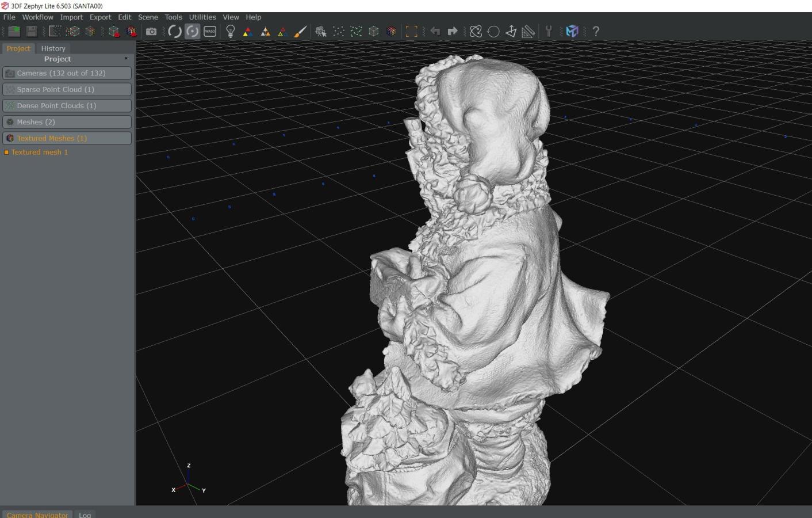Click the light bulb lighting icon
Image resolution: width=812 pixels, height=518 pixels.
click(231, 32)
